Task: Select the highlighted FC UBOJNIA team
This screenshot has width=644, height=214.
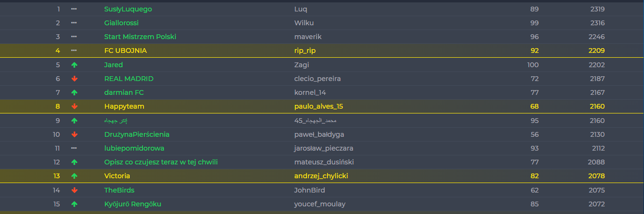Action: [125, 51]
